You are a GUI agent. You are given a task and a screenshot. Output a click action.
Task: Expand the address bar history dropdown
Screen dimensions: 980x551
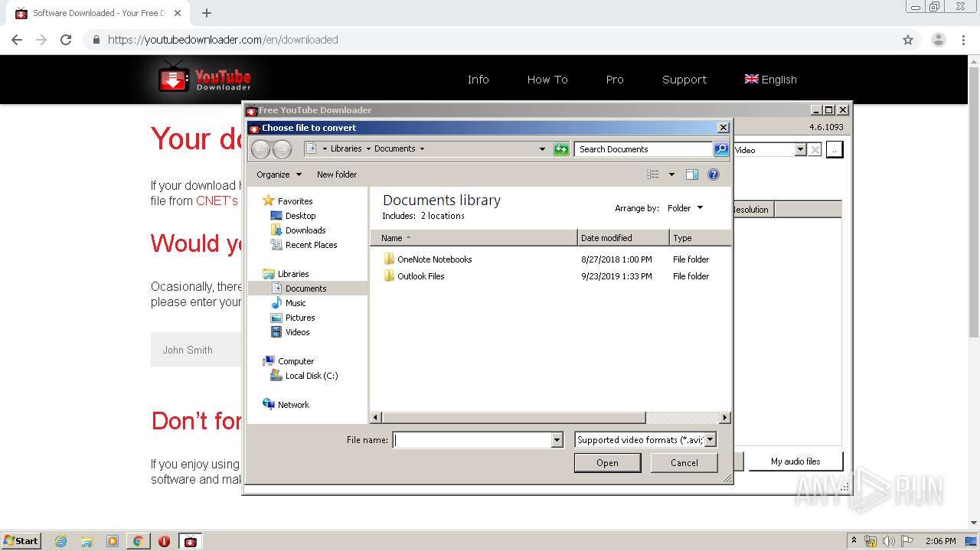pos(542,149)
